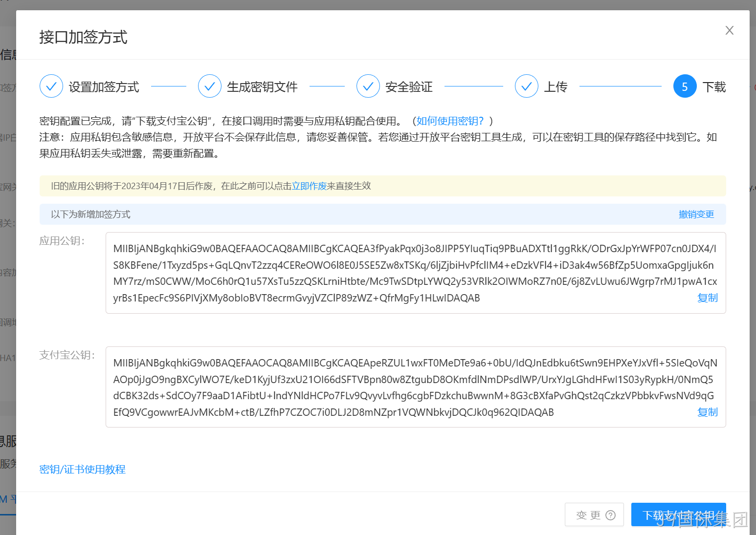The image size is (756, 535).
Task: Click 撤销变更 to revert the change
Action: 696,214
